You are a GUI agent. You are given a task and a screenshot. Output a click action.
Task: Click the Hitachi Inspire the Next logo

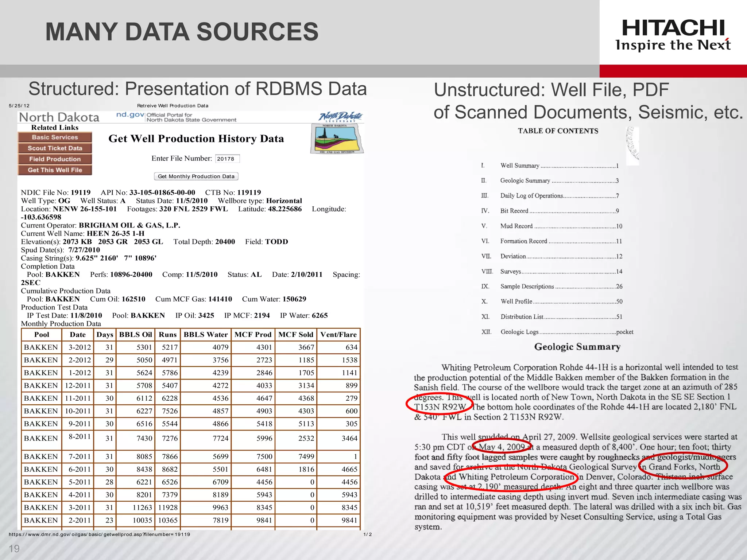[x=673, y=35]
